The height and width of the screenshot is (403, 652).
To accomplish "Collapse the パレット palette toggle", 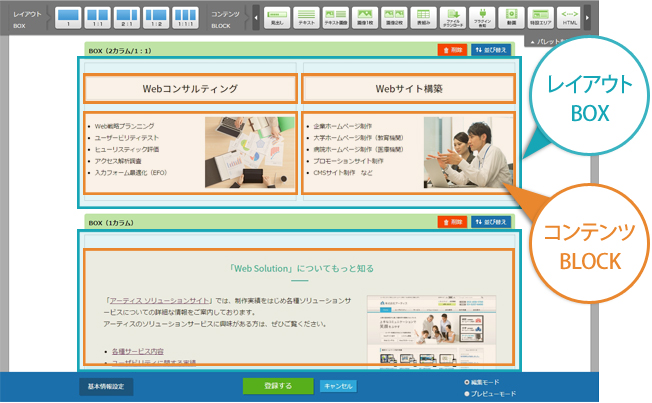I will click(x=548, y=42).
